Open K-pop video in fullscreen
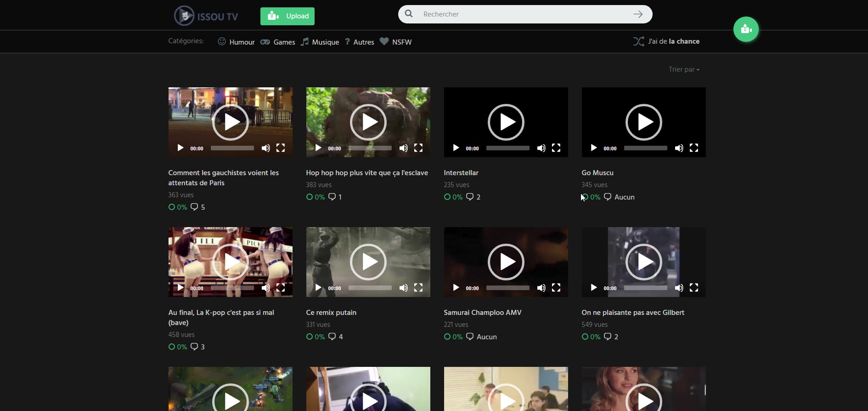 [281, 288]
